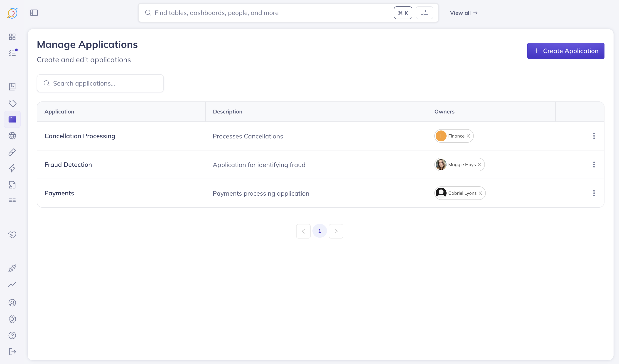Remove Finance owner from Cancellation Processing

[468, 136]
